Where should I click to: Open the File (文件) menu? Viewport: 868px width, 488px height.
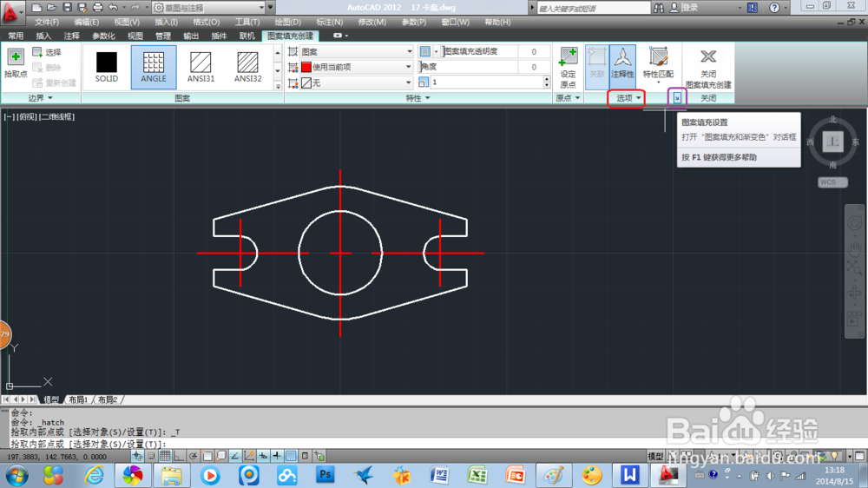click(x=47, y=23)
